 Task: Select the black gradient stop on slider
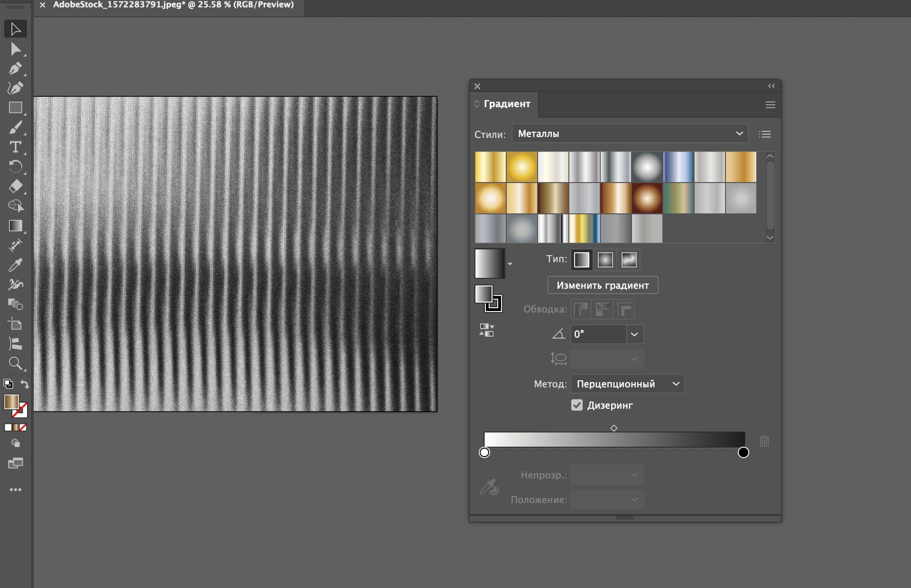743,452
